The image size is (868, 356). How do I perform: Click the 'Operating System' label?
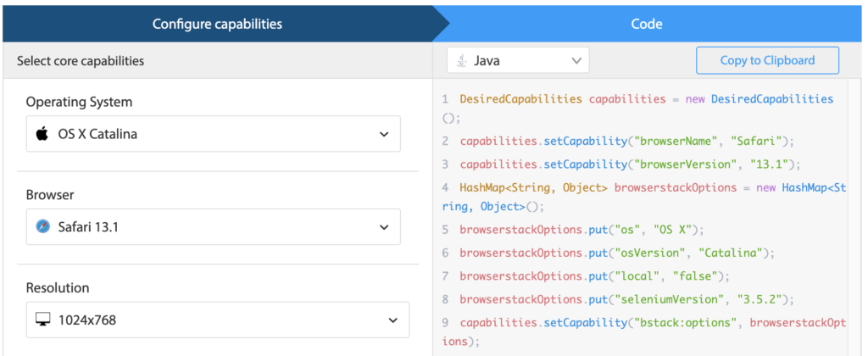click(79, 102)
